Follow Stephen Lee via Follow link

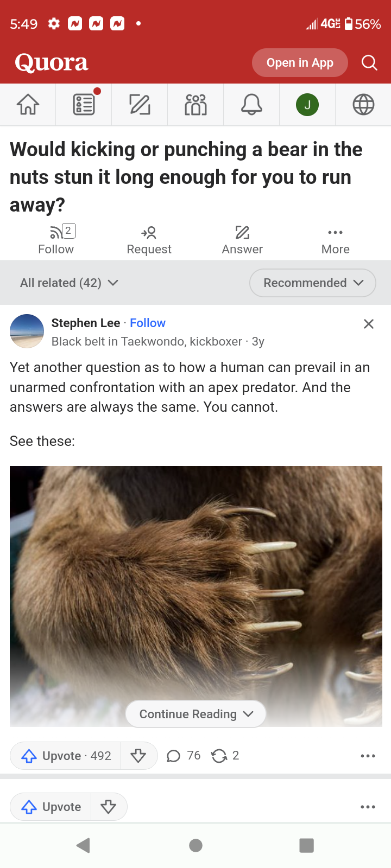tap(148, 323)
